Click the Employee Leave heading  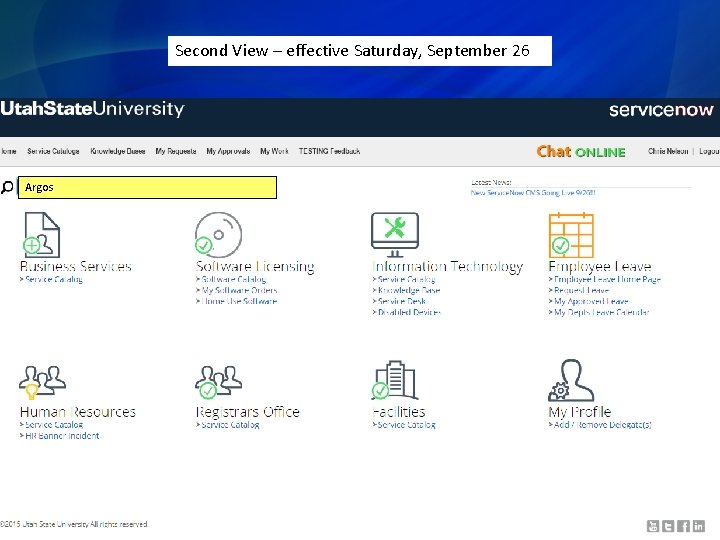(600, 266)
